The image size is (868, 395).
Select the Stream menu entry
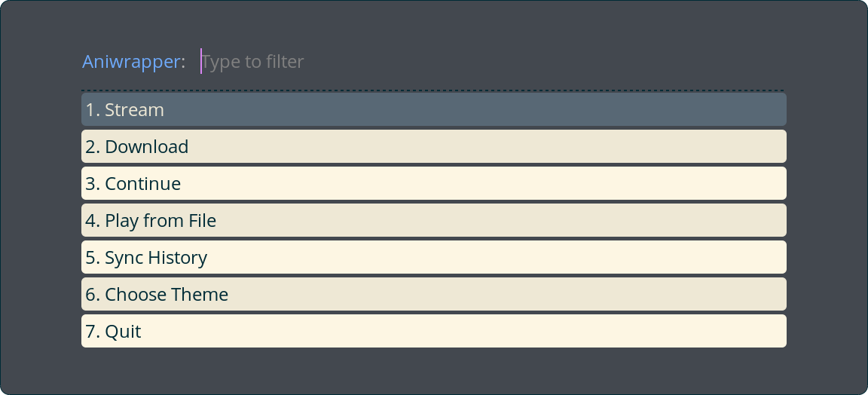pyautogui.click(x=433, y=109)
